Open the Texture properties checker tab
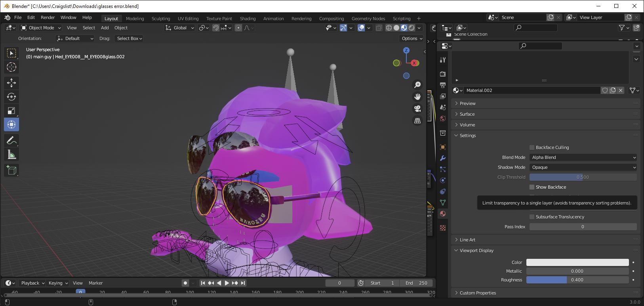 [x=443, y=228]
